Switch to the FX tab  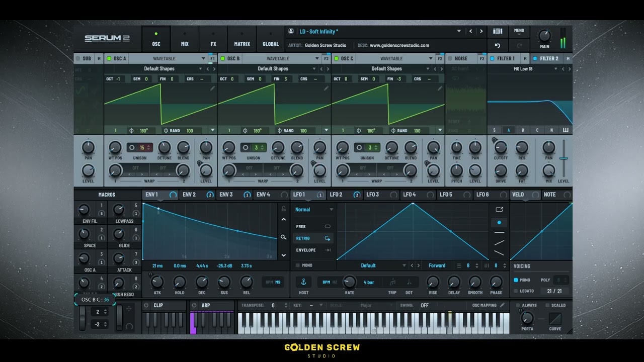tap(213, 39)
